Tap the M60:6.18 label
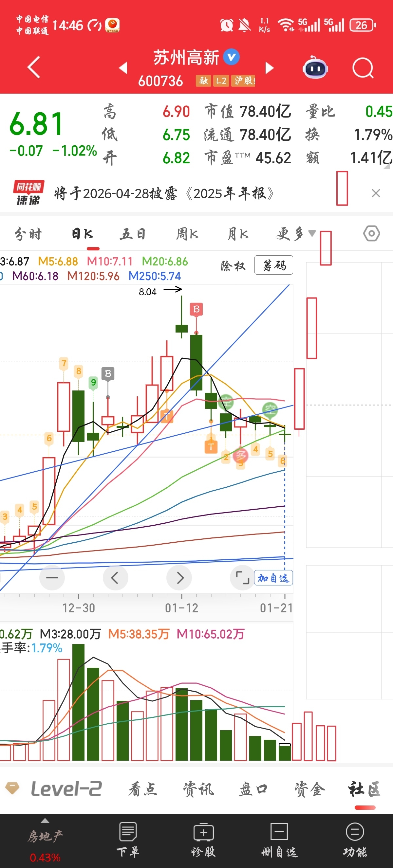The height and width of the screenshot is (868, 393). pyautogui.click(x=35, y=276)
